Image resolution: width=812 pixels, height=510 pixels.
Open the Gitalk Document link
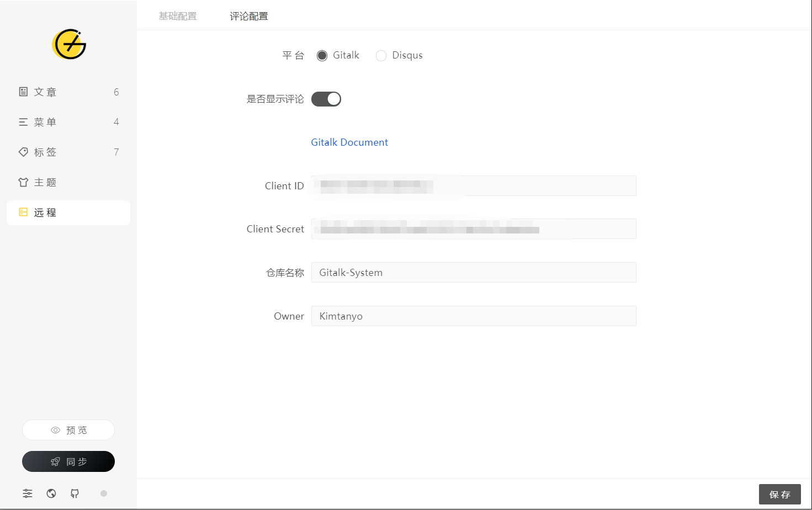click(x=349, y=142)
